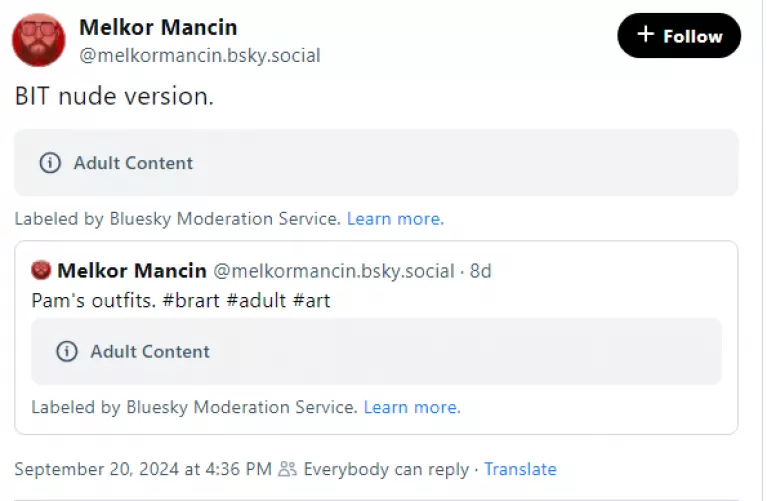The height and width of the screenshot is (501, 767).
Task: Click the plus icon on Follow button
Action: (x=646, y=35)
